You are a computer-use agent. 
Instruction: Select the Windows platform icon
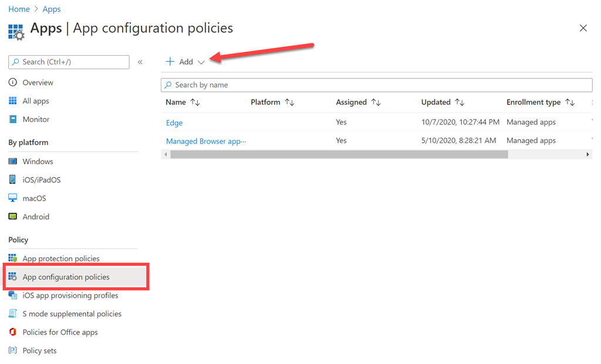point(13,161)
